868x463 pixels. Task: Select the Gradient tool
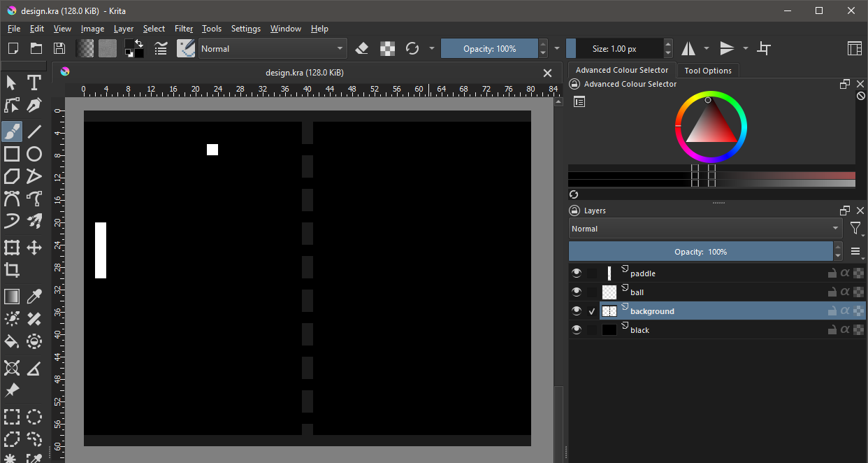(x=12, y=297)
